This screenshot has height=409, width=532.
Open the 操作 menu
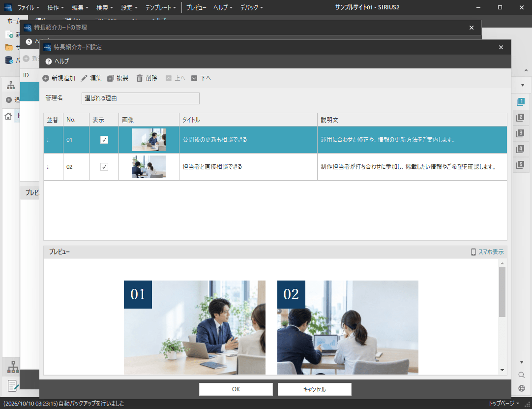56,7
